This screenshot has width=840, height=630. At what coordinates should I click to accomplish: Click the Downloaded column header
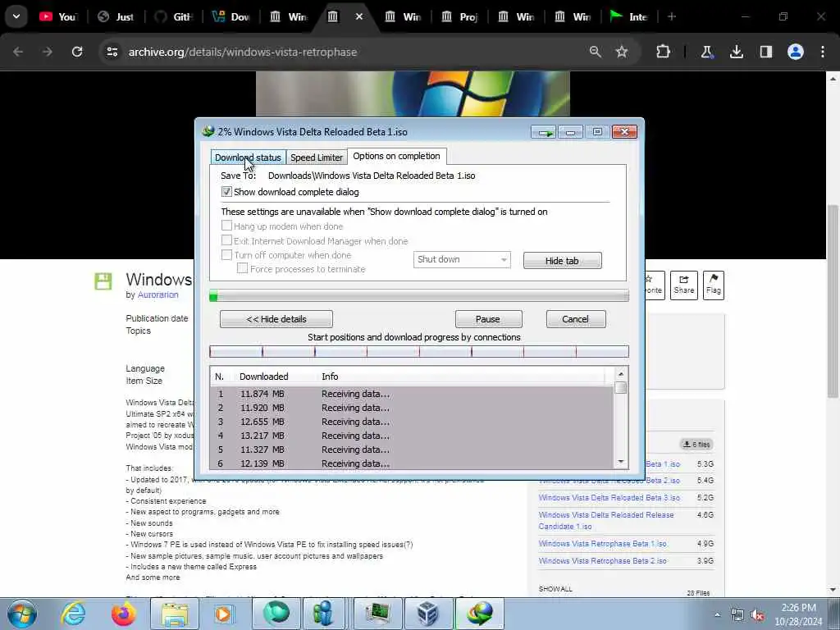click(x=263, y=377)
